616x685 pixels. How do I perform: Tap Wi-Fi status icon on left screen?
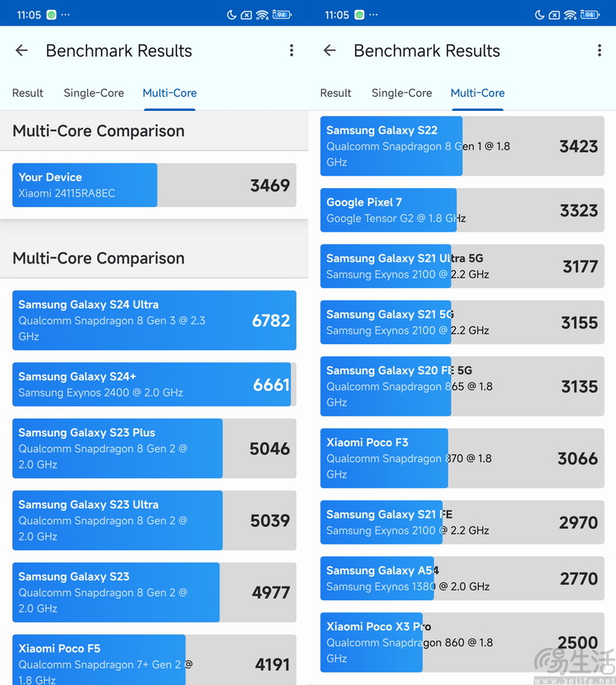click(262, 15)
